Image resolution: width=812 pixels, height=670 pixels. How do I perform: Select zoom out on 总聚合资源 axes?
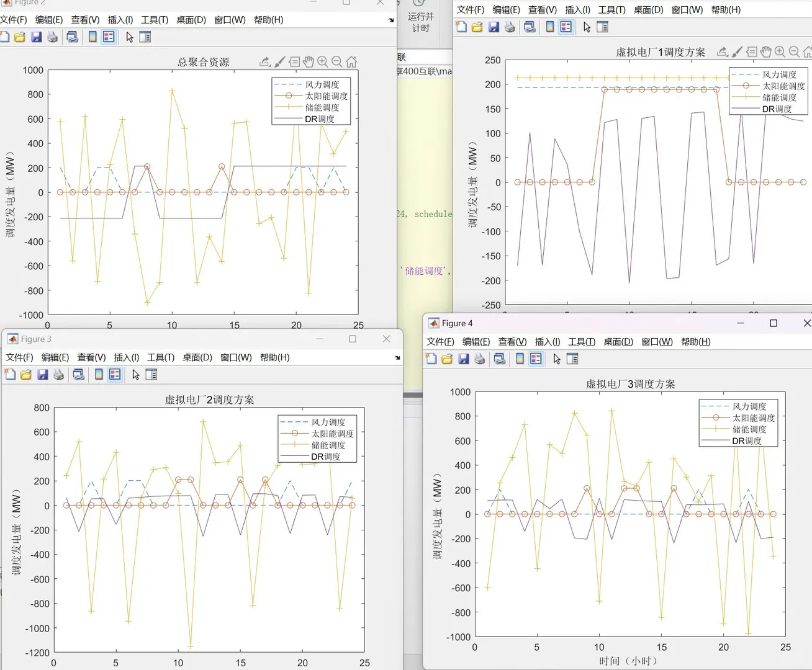pos(337,62)
